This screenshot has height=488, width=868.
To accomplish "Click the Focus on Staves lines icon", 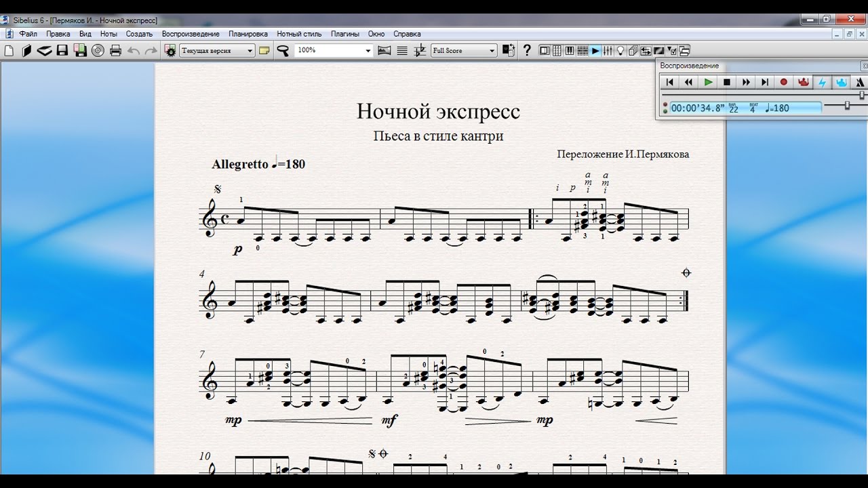I will click(x=402, y=50).
